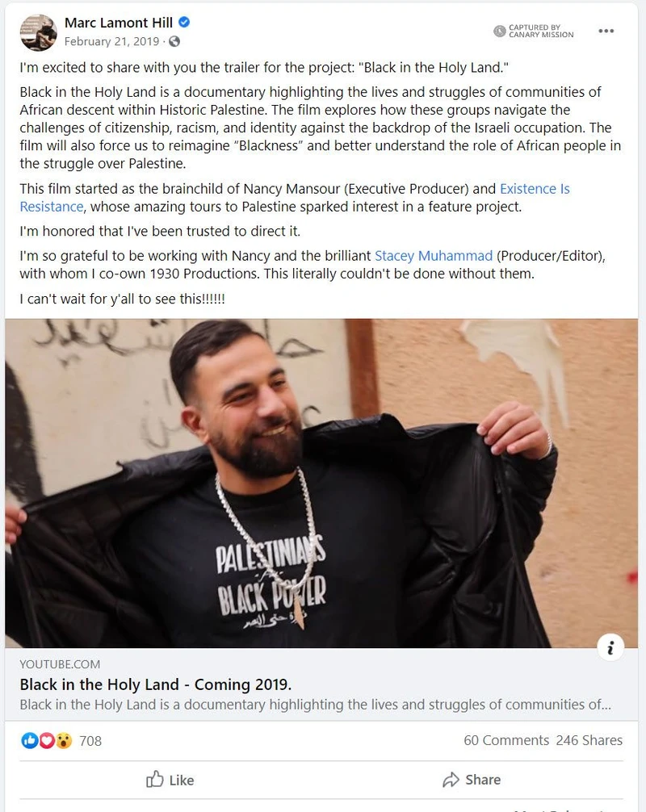Click the public globe audience icon
Viewport: 646px width, 812px height.
click(174, 41)
